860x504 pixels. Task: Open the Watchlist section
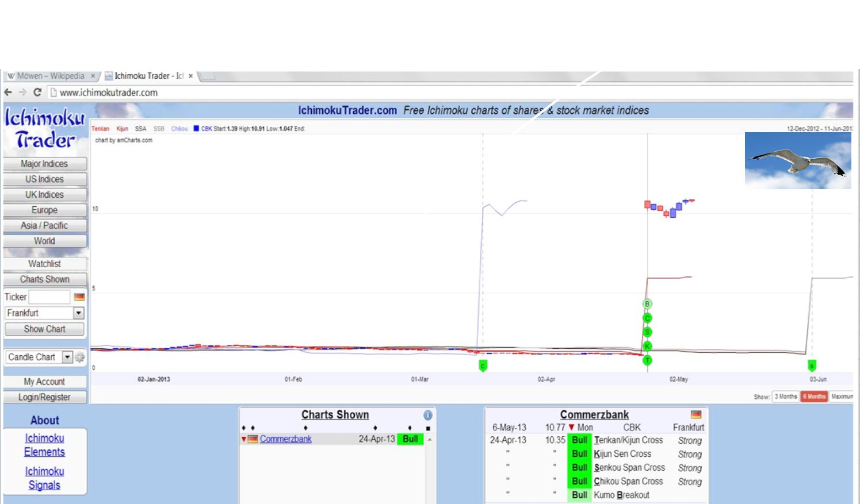[45, 264]
